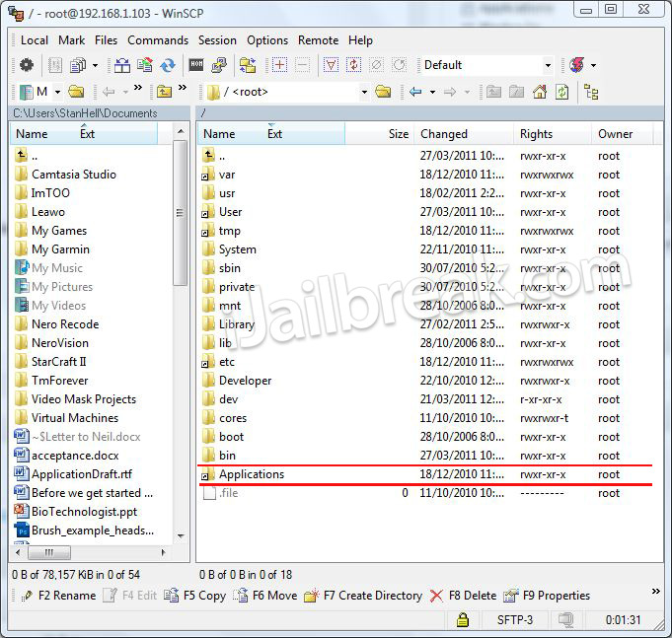The image size is (672, 638).
Task: Click the Invert Selection toolbar icon
Action: coord(353,65)
